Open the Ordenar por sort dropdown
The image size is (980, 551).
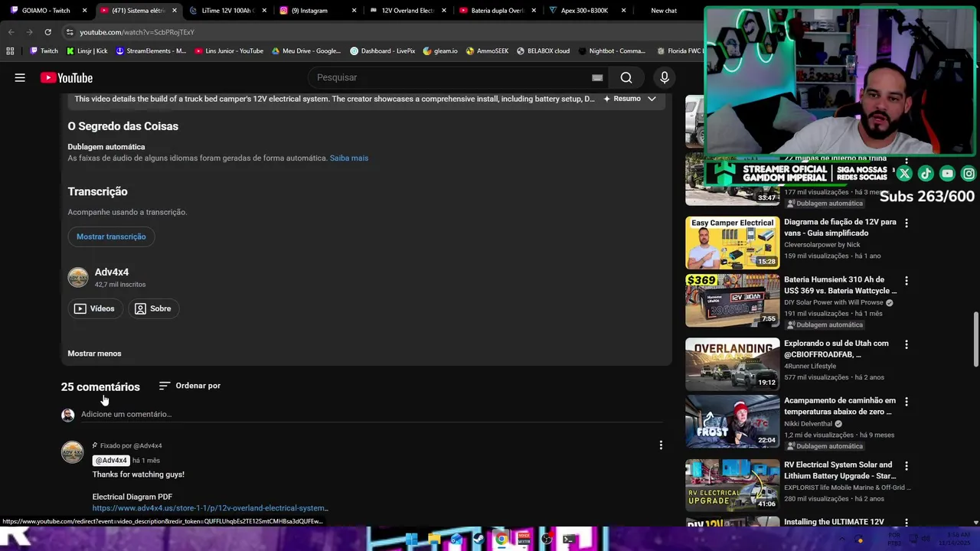tap(190, 386)
